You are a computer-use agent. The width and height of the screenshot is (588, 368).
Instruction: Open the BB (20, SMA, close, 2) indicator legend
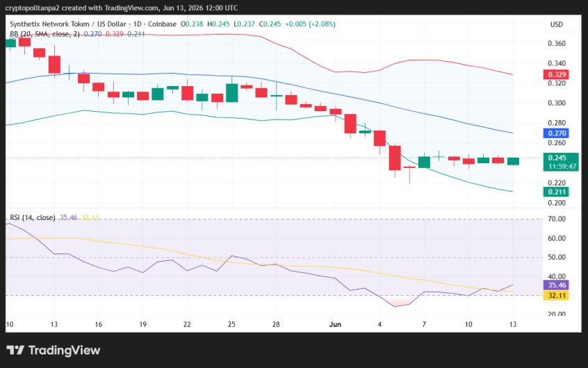(44, 34)
